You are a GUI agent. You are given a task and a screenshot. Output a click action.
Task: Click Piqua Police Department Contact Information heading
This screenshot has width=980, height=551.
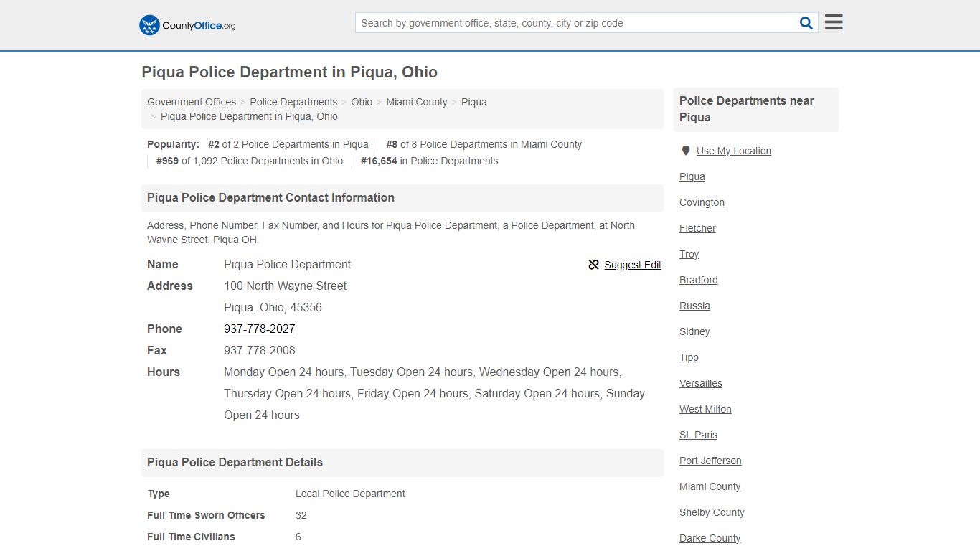[x=270, y=198]
